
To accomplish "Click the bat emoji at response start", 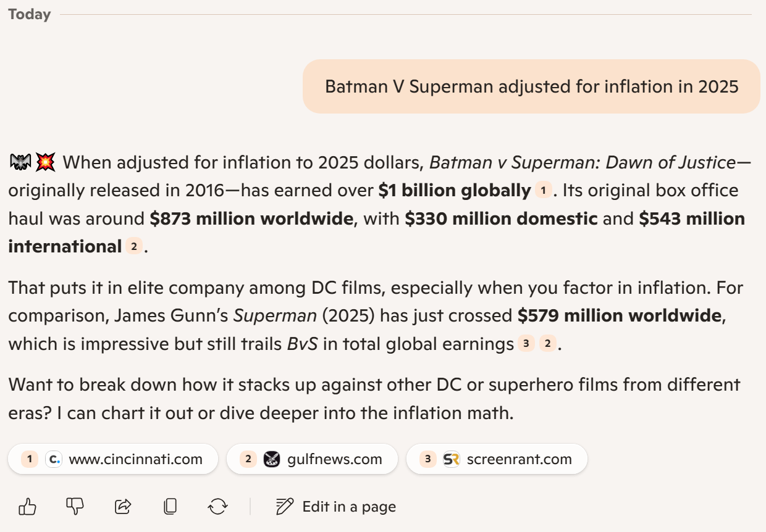I will (x=20, y=163).
